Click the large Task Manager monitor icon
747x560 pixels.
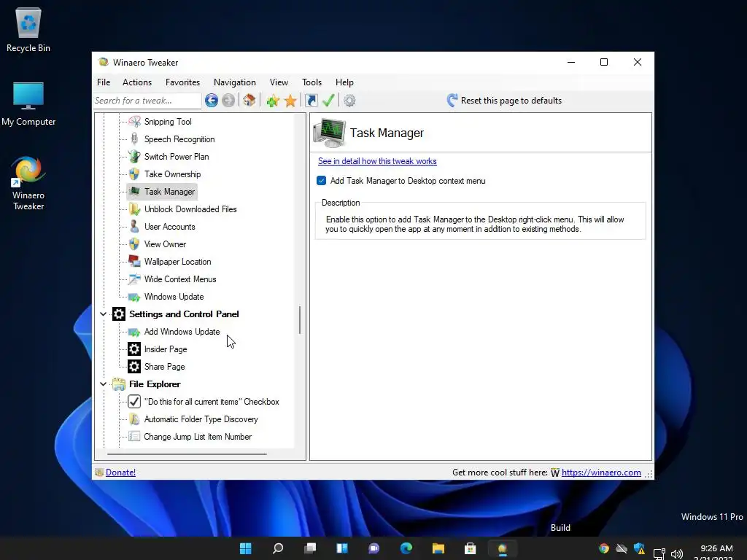[x=329, y=133]
